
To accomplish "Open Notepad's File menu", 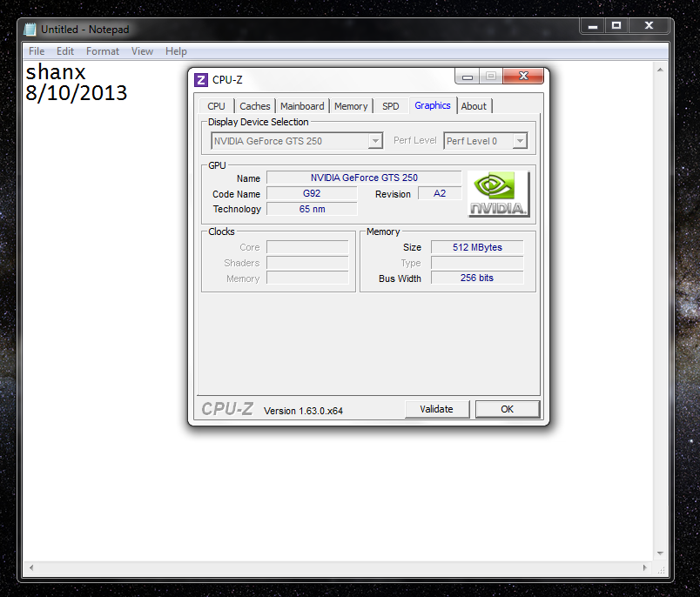I will [x=37, y=51].
